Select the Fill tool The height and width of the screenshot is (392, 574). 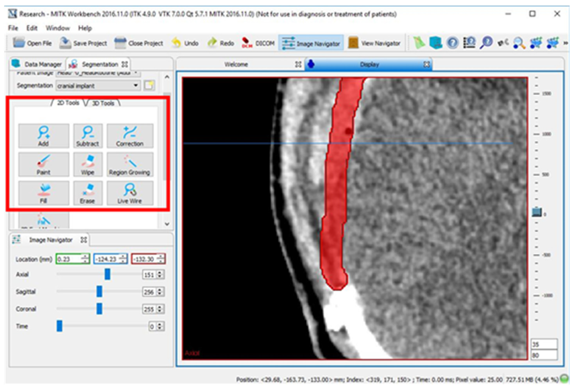43,193
